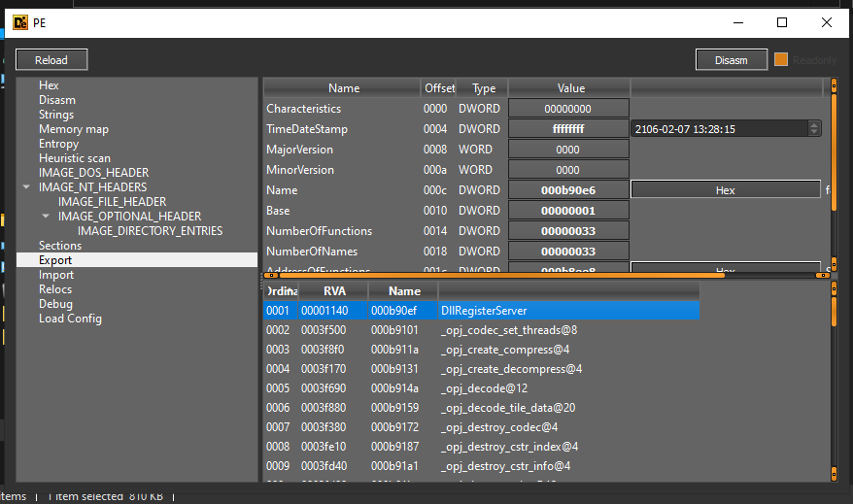Edit the MajorVersion value field
The height and width of the screenshot is (504, 853).
point(568,150)
